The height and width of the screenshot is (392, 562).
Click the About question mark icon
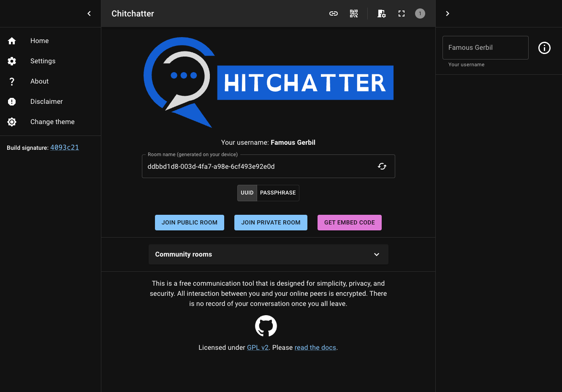(x=12, y=81)
